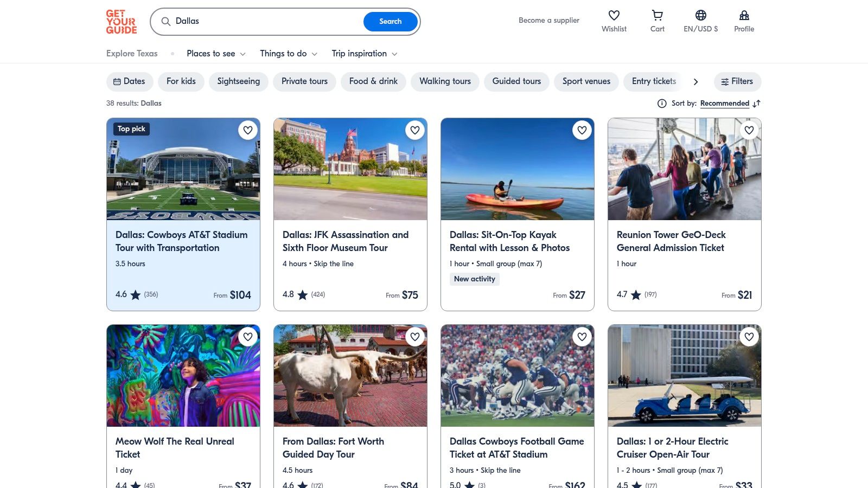Open the Filters panel

point(737,81)
